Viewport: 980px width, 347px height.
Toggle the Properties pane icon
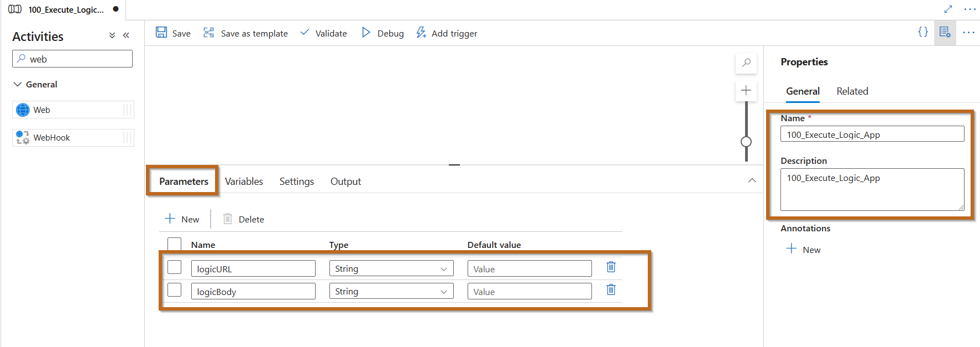coord(945,33)
